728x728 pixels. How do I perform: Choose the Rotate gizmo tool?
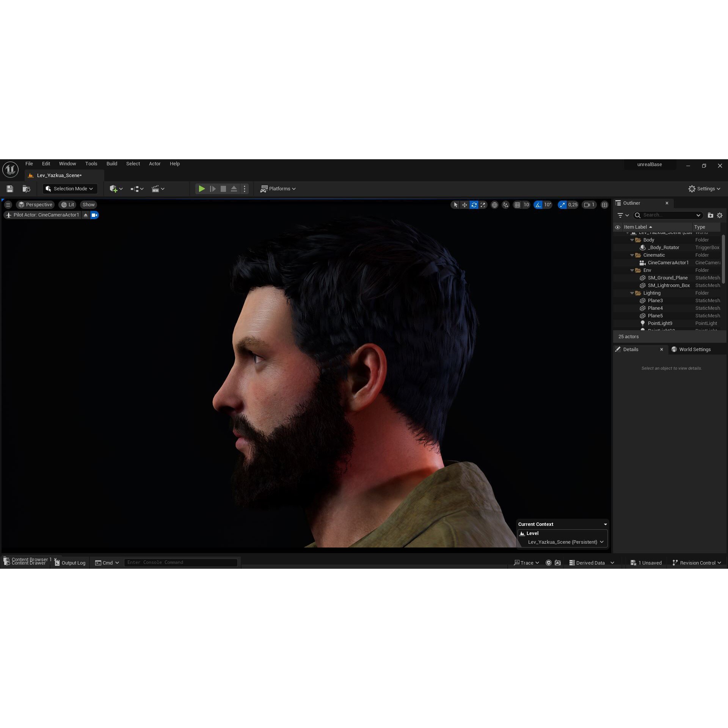[x=474, y=205]
